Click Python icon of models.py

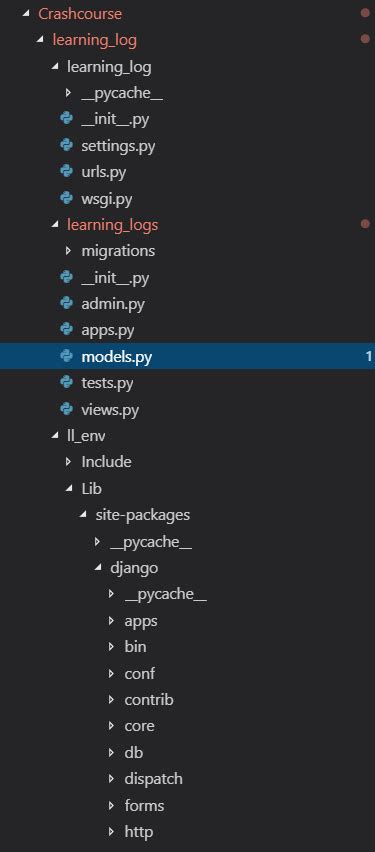point(66,356)
